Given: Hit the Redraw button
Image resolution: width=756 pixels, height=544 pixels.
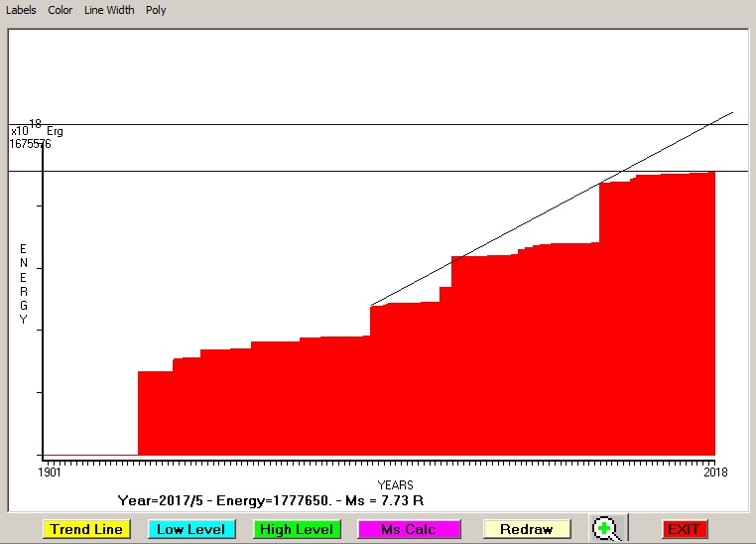Looking at the screenshot, I should (526, 529).
